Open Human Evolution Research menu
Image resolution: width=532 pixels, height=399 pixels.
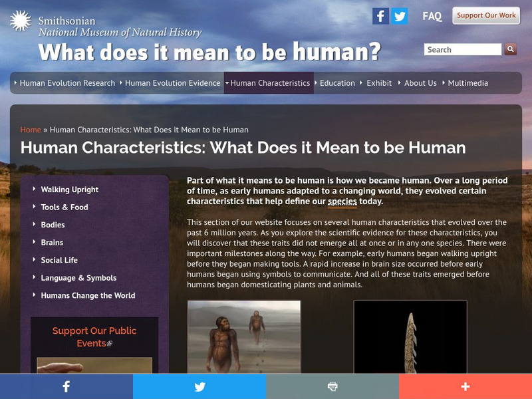67,83
